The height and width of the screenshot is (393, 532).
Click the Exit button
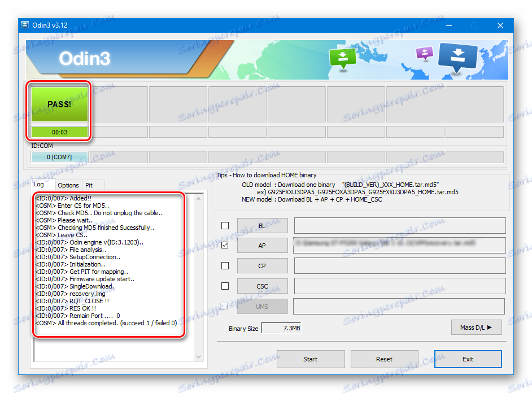pos(468,359)
